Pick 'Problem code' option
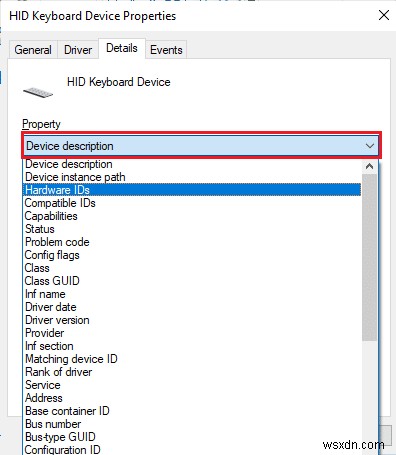This screenshot has width=396, height=455. coord(192,242)
